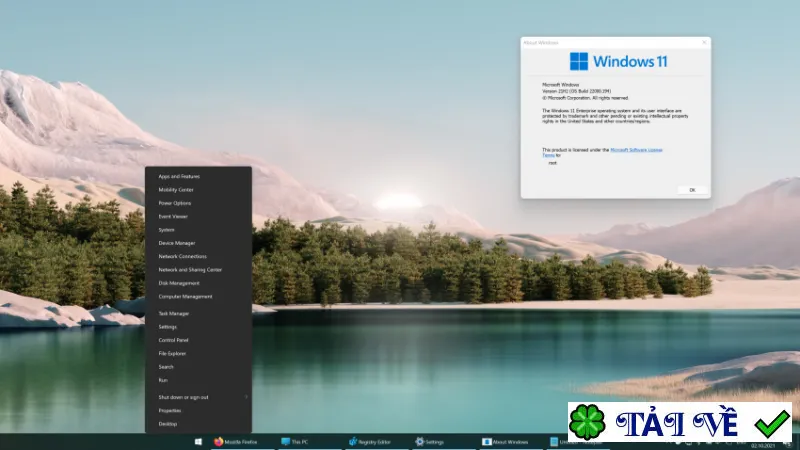
Task: Open Mozilla Firefox from the taskbar
Action: (x=236, y=442)
